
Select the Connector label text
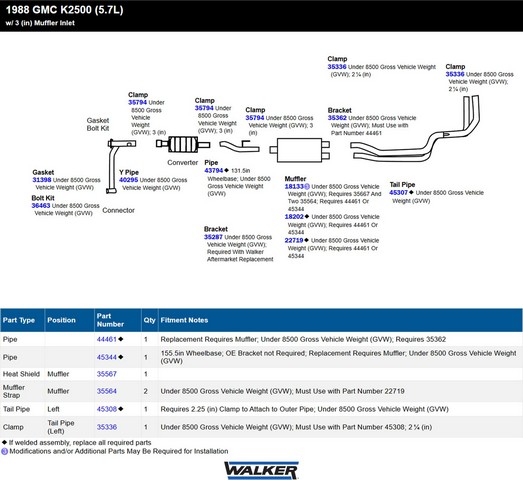point(118,210)
